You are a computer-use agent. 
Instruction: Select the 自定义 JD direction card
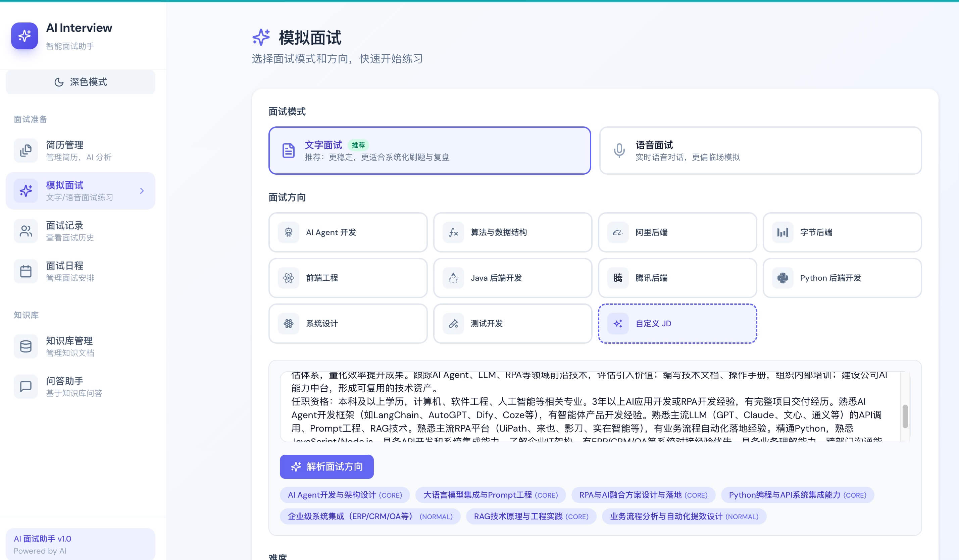tap(677, 324)
